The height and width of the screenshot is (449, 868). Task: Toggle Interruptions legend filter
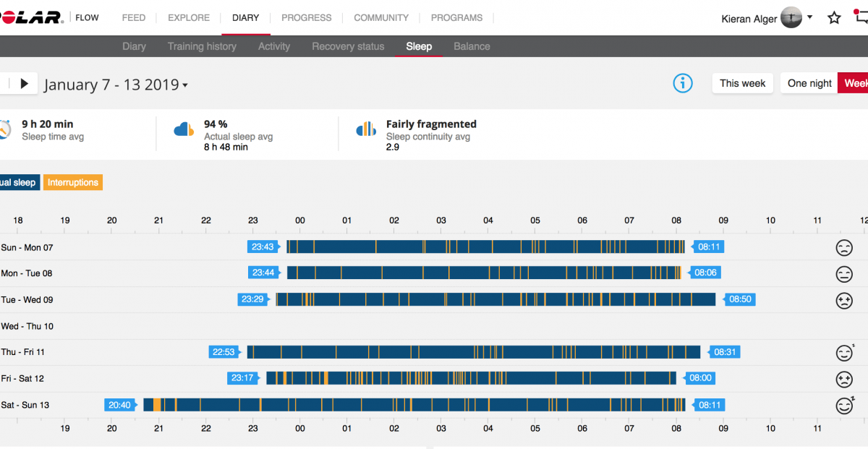coord(73,183)
